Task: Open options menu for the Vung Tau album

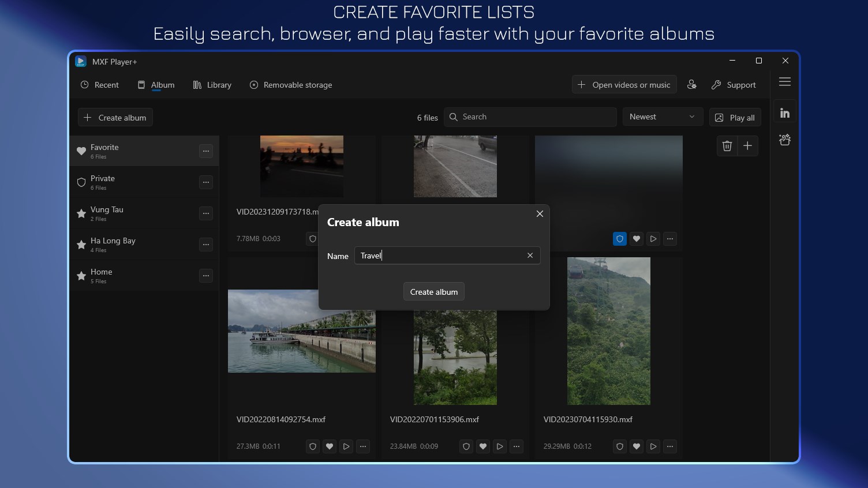Action: click(206, 213)
